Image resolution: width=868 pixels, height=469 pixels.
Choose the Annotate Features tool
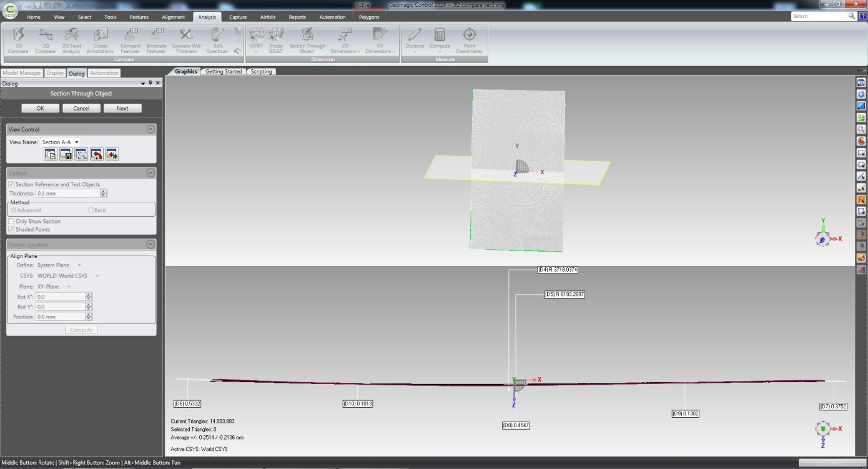coord(156,41)
